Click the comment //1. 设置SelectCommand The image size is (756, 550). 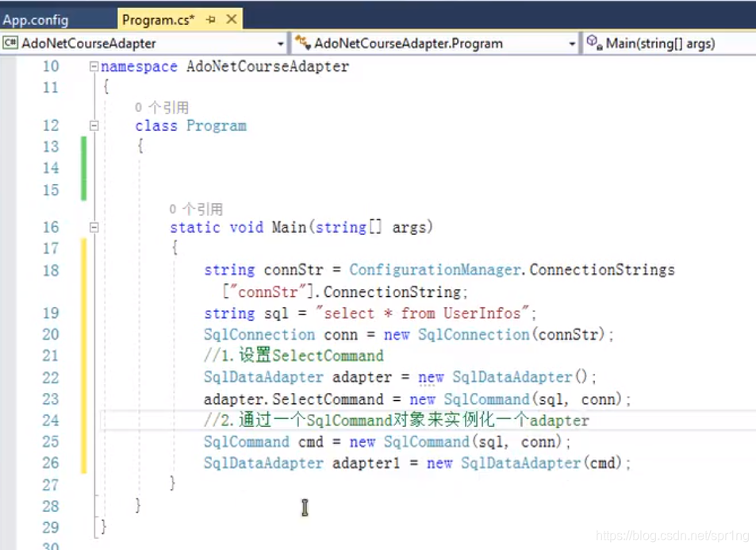[x=294, y=356]
